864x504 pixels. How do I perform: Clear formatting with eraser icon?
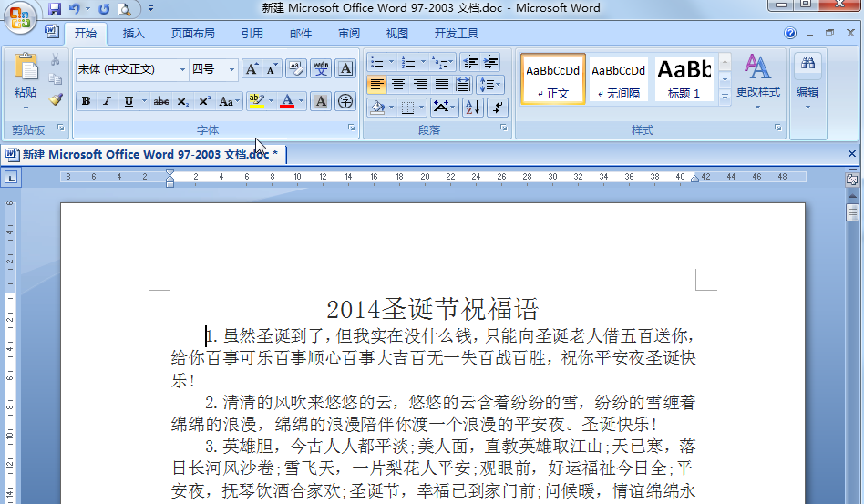296,69
